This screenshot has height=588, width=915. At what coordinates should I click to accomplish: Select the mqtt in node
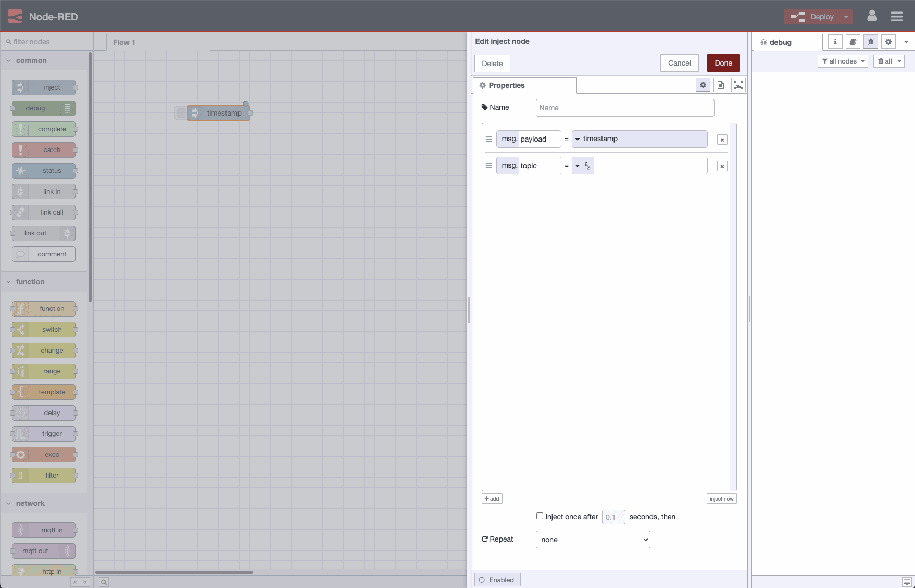(x=44, y=530)
